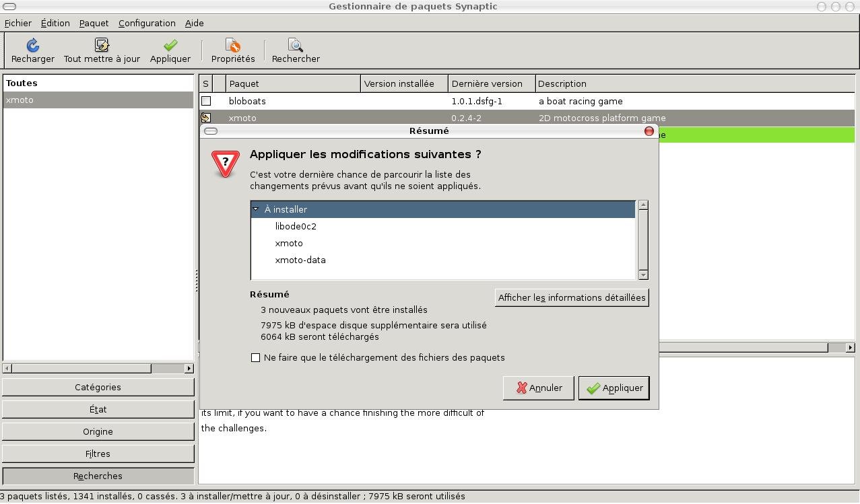Click the '6064 kB seront téléchargés' line
Image resolution: width=860 pixels, height=504 pixels.
click(320, 337)
